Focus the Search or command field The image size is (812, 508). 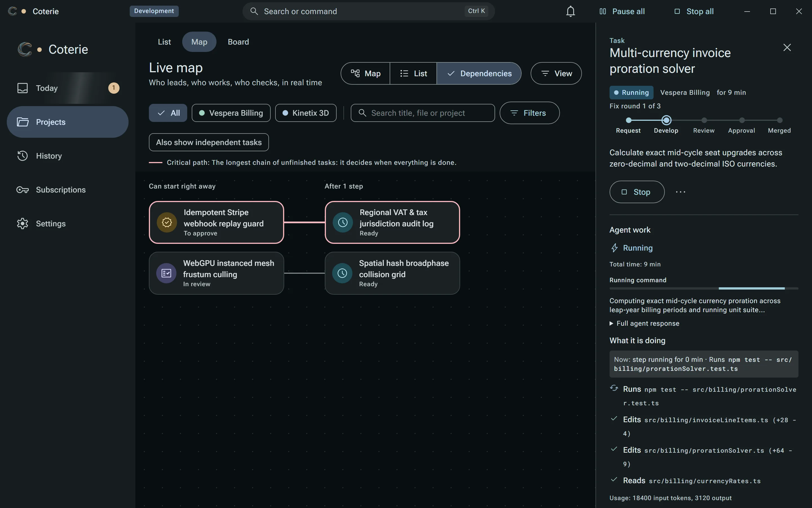click(x=369, y=11)
